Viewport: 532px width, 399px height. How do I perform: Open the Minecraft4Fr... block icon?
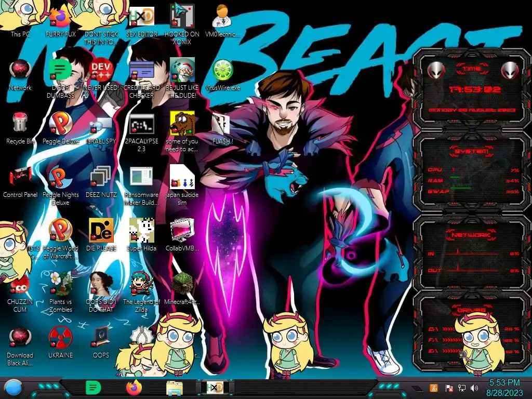(182, 289)
